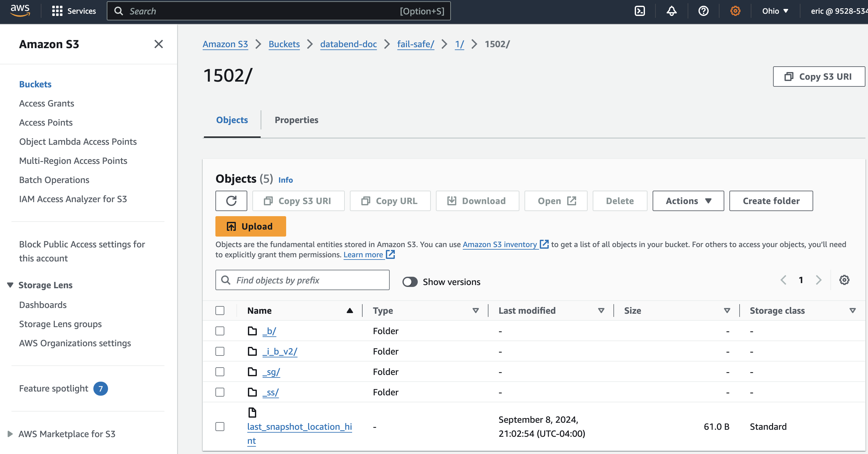Screen dimensions: 868x454
Task: Open the Amazon S3 inventory link
Action: [x=500, y=244]
